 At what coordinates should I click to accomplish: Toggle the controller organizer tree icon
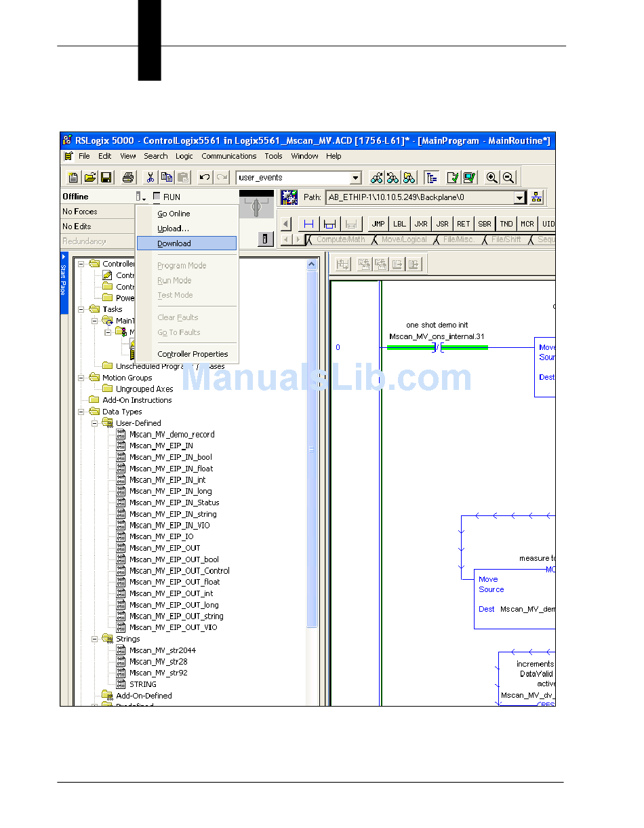click(x=431, y=178)
